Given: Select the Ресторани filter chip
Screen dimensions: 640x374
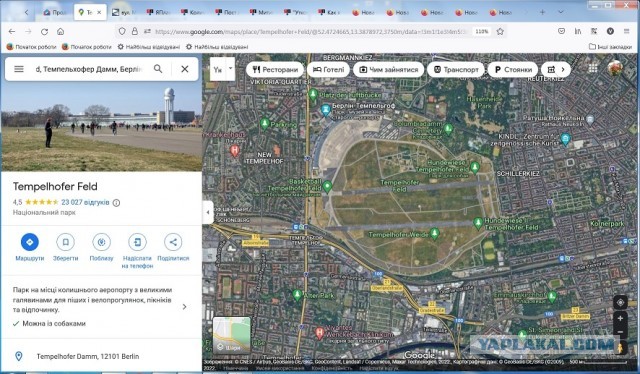Looking at the screenshot, I should [x=275, y=69].
